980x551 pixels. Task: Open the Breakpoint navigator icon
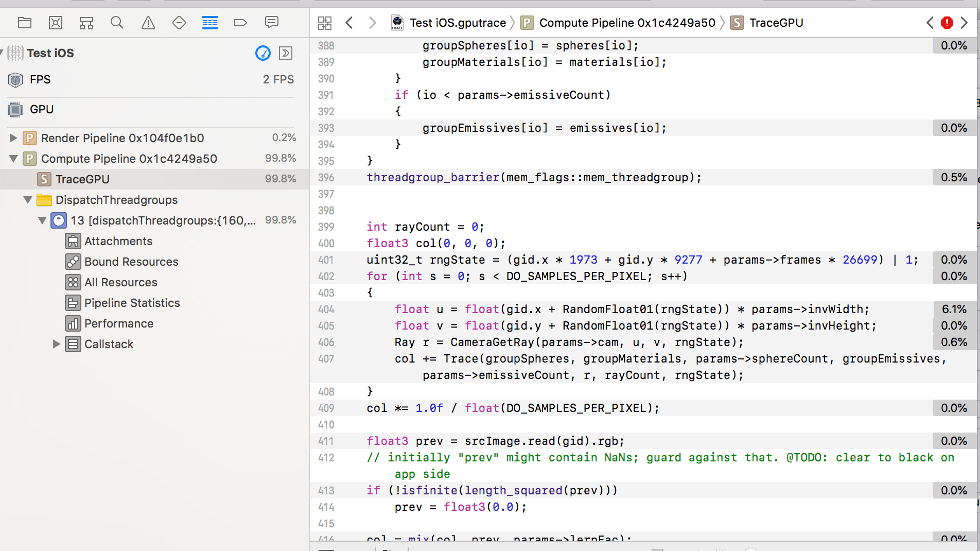(240, 23)
